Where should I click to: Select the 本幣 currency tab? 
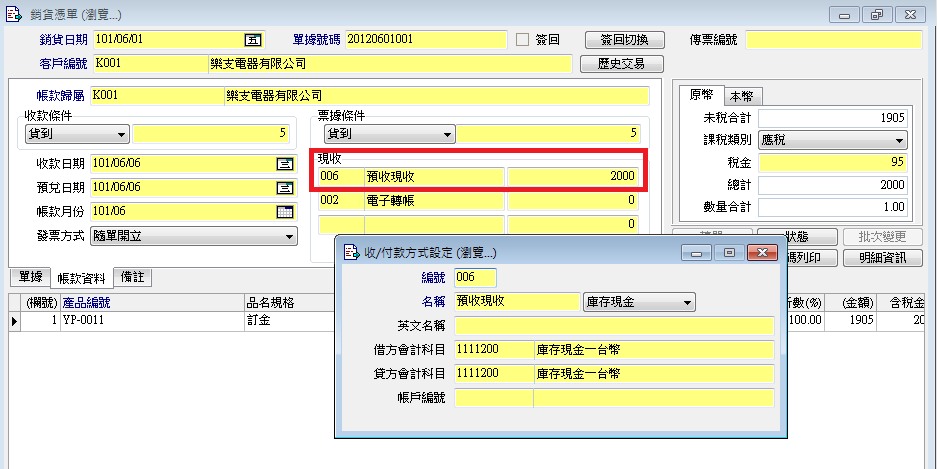pos(743,96)
